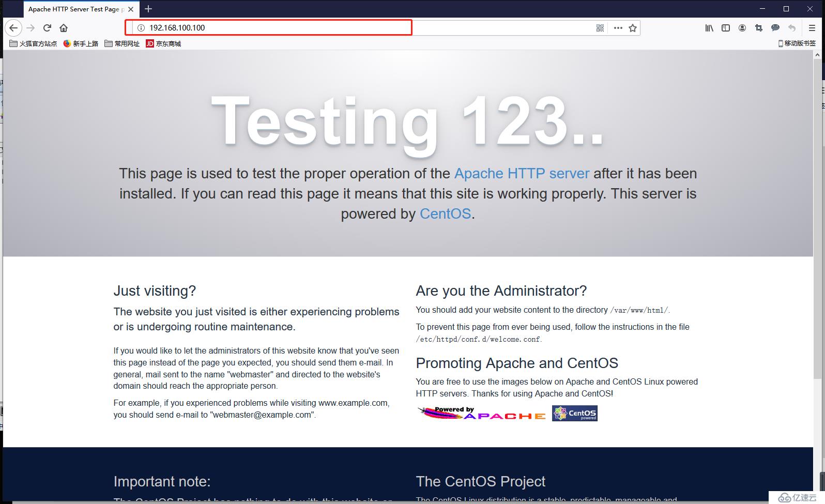Click The CentOS Project heading
This screenshot has height=504, width=825.
(480, 481)
